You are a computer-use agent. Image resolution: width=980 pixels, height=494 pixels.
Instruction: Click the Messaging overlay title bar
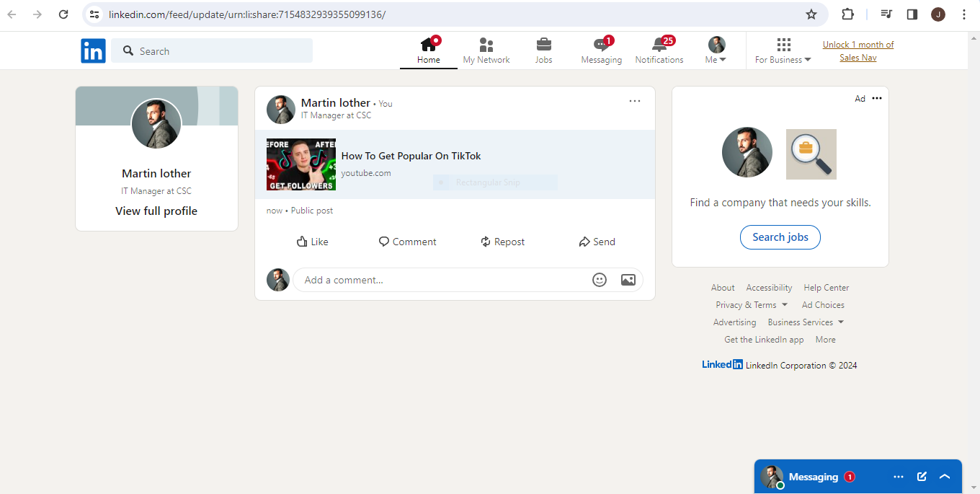(858, 477)
